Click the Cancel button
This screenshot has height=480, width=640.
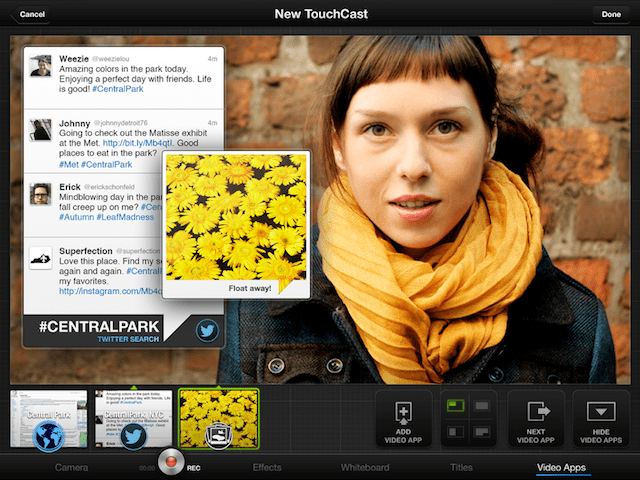31,14
